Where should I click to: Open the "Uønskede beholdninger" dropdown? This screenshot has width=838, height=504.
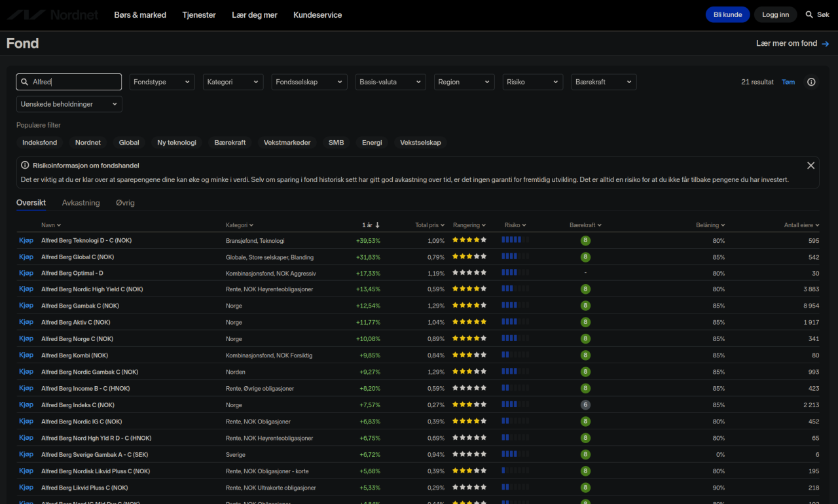coord(69,103)
